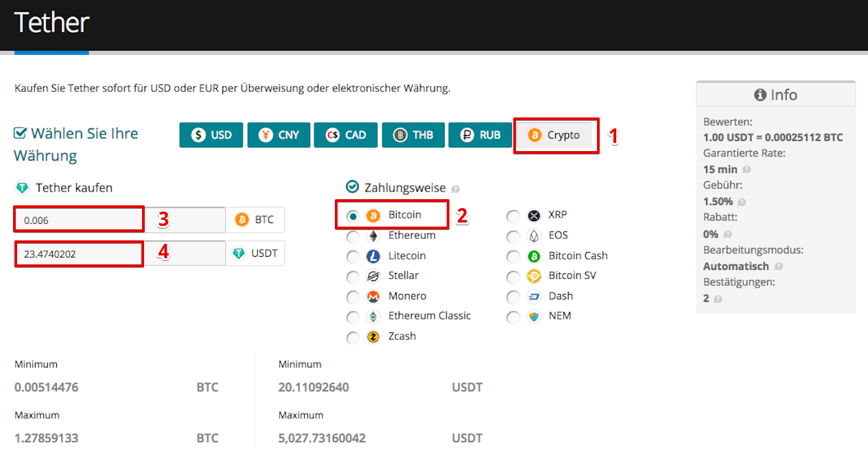Click the help icon beside Rabatt 0%
The width and height of the screenshot is (868, 456).
coord(727,235)
